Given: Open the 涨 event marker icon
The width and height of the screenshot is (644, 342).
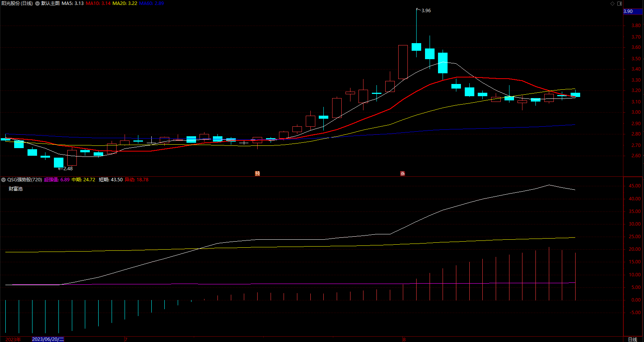Looking at the screenshot, I should pyautogui.click(x=402, y=173).
